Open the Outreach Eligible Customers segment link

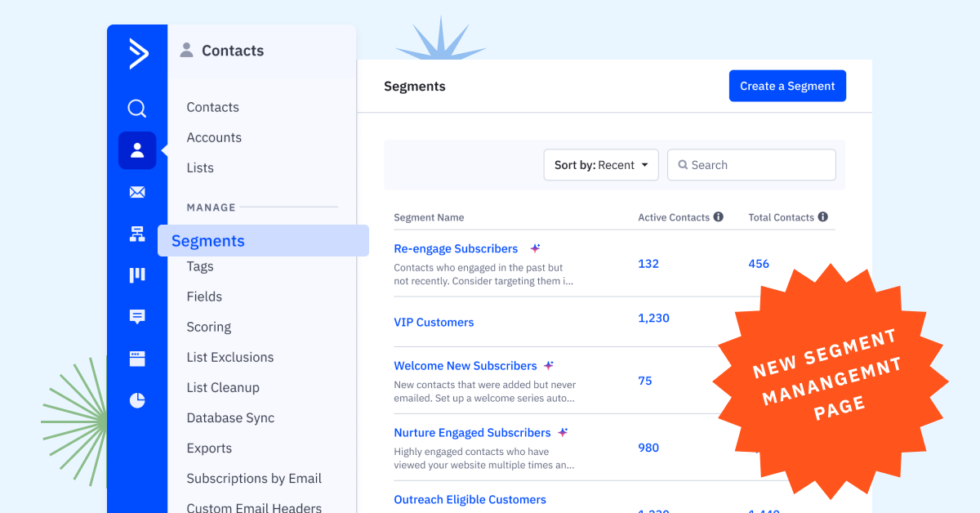click(470, 500)
